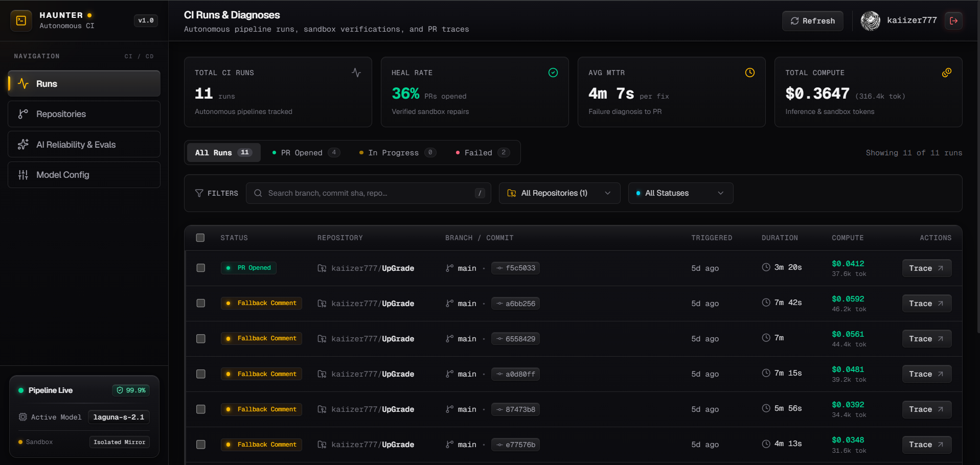This screenshot has width=980, height=465.
Task: Click the search branch, commit sha field
Action: click(368, 193)
